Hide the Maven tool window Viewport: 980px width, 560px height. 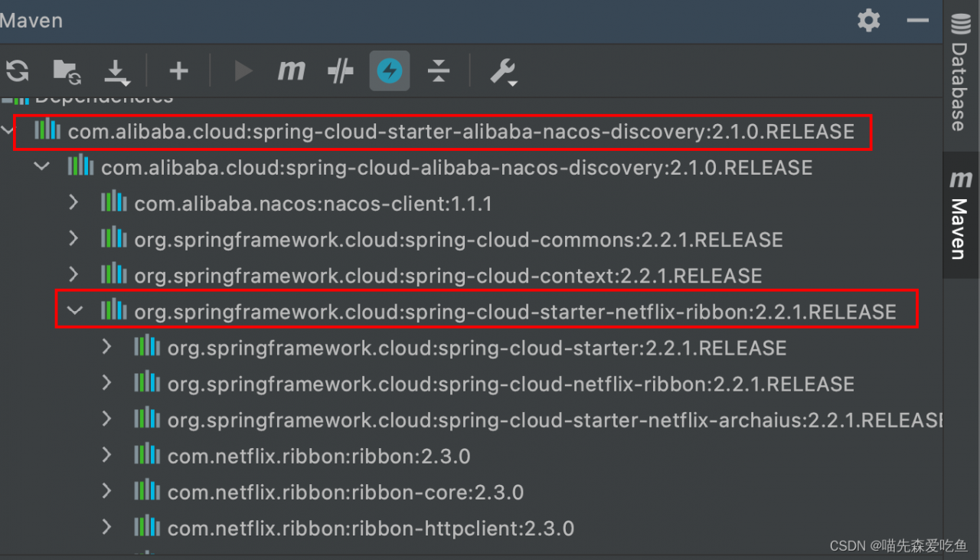(917, 21)
